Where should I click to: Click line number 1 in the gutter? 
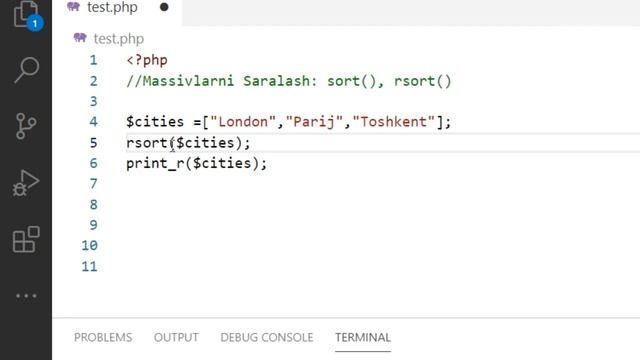click(x=93, y=60)
